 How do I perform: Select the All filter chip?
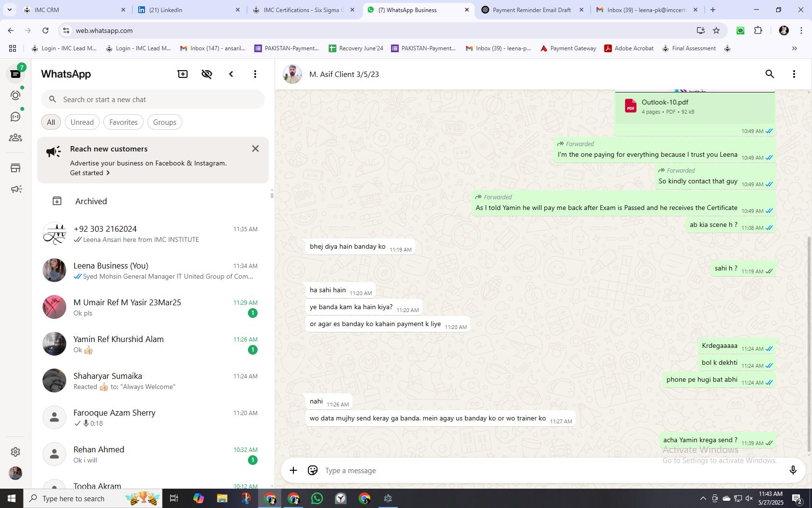[x=51, y=122]
